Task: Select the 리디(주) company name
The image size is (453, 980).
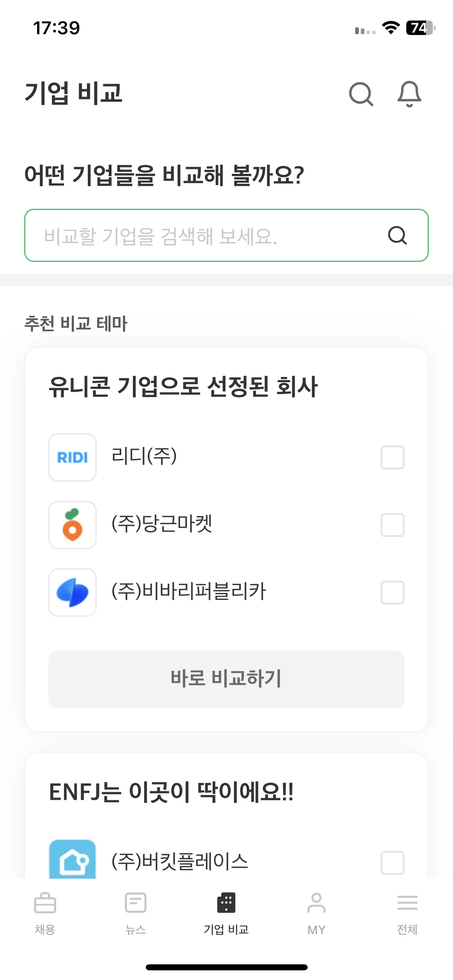Action: [x=144, y=457]
